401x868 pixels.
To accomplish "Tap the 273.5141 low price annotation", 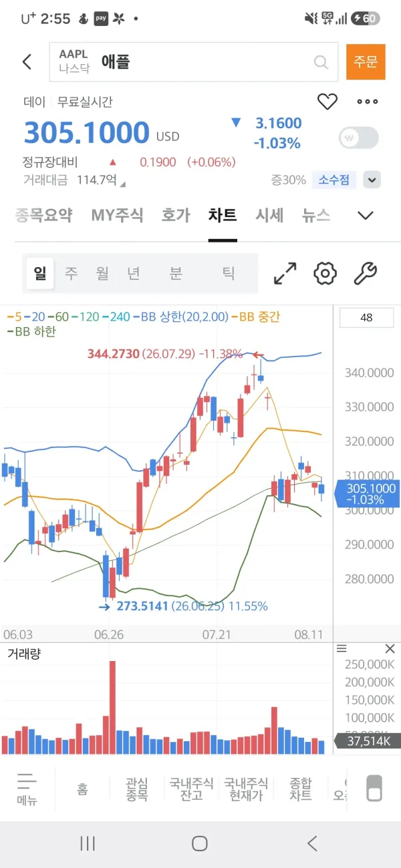I will coord(192,606).
